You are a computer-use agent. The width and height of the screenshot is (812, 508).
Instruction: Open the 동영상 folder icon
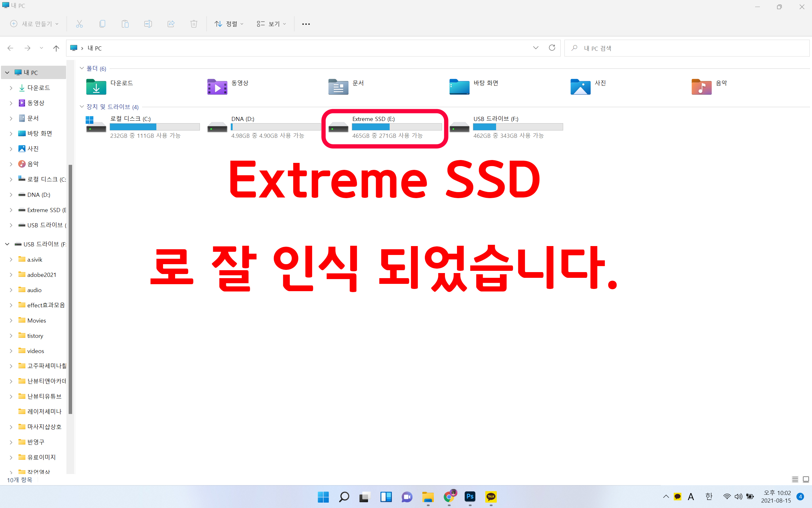click(x=217, y=87)
